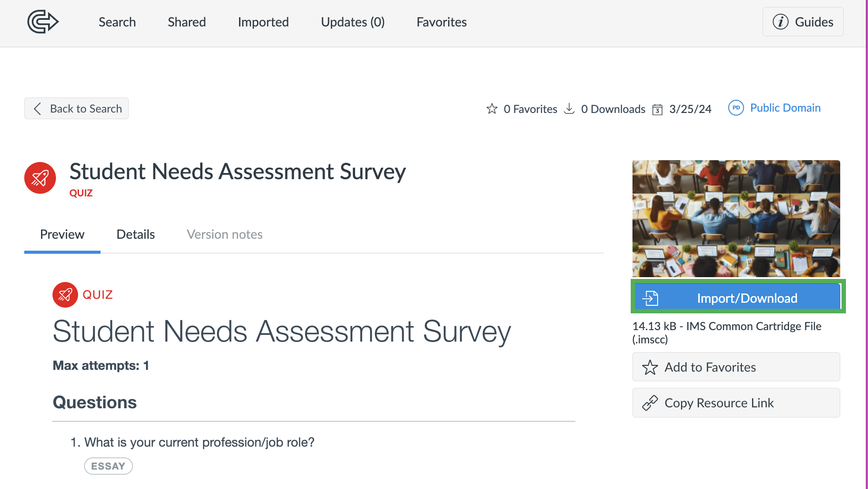Screen dimensions: 868x489
Task: Click the Public Domain PD badge icon
Action: (x=736, y=108)
